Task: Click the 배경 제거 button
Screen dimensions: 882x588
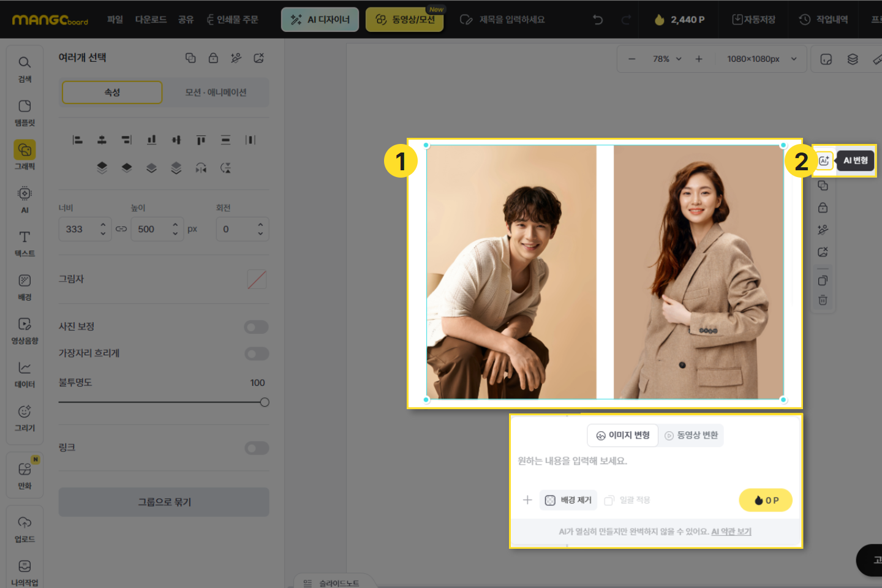Action: 568,500
